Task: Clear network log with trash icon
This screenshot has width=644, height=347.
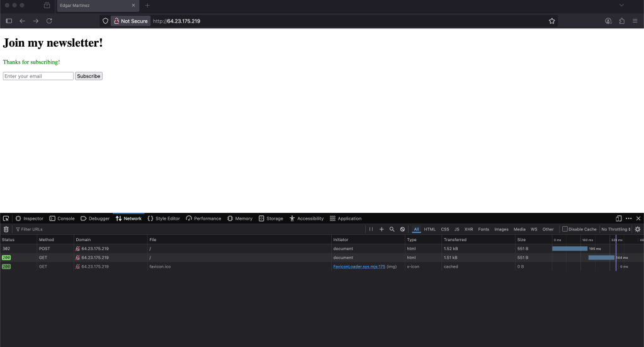Action: [6, 229]
